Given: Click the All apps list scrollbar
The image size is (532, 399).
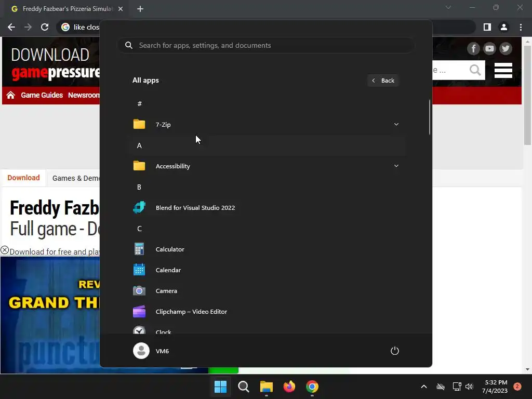Looking at the screenshot, I should (x=430, y=117).
